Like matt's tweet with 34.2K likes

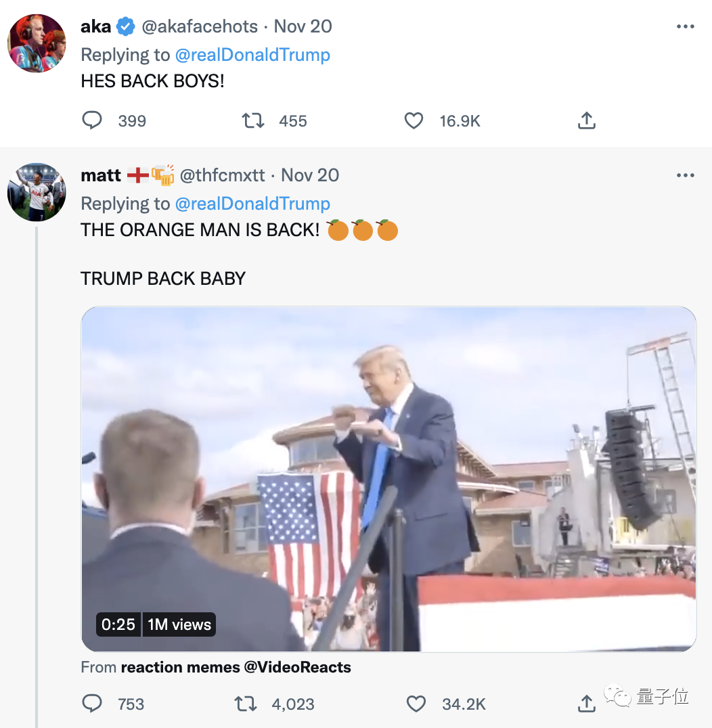416,704
